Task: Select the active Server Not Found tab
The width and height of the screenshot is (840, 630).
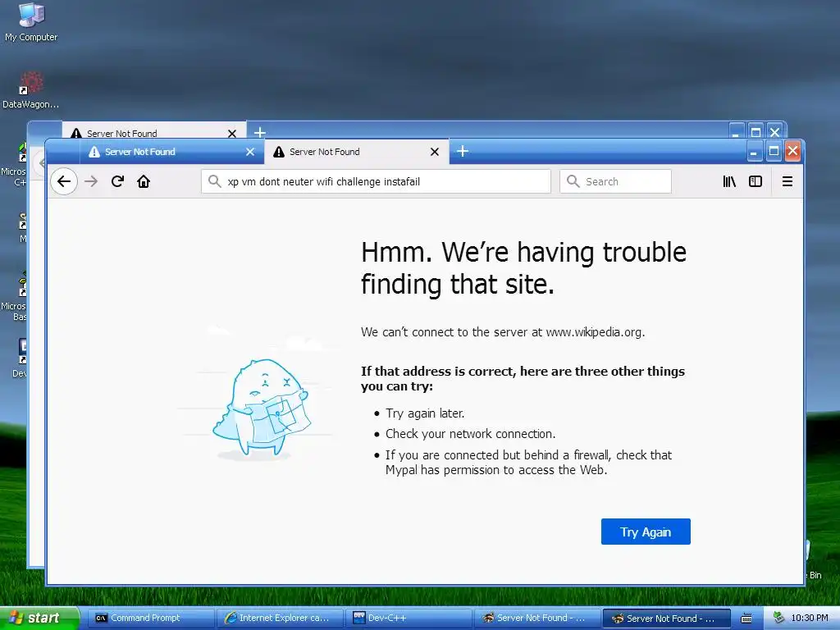Action: pos(356,152)
